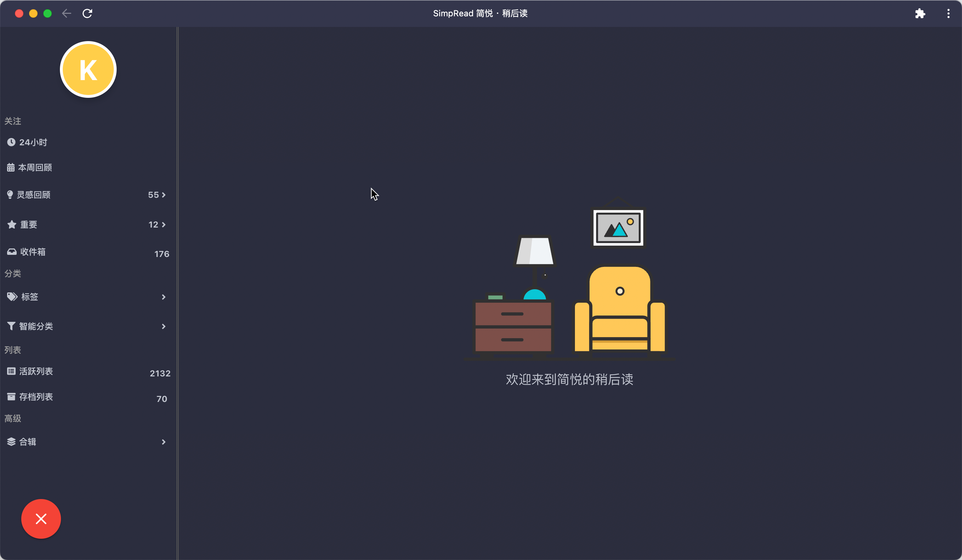This screenshot has width=962, height=560.
Task: Expand the 灵感回顾 chevron beside 55
Action: pos(163,195)
